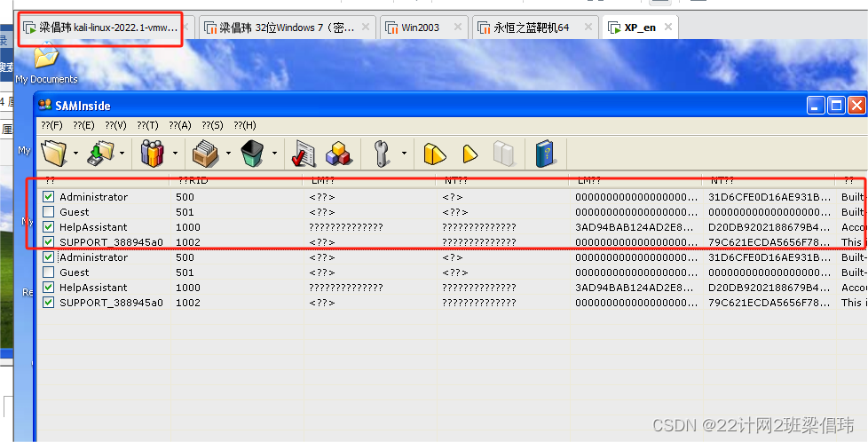Check second Guest row checkbox

49,272
